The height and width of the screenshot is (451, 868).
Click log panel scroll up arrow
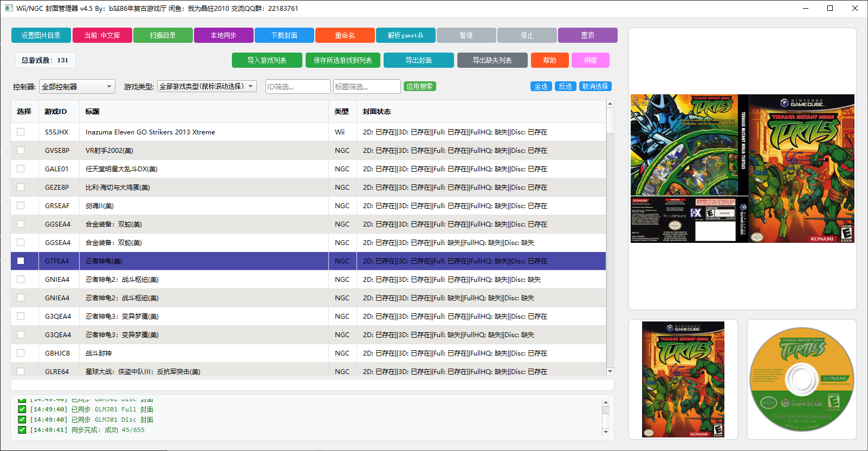click(x=606, y=402)
